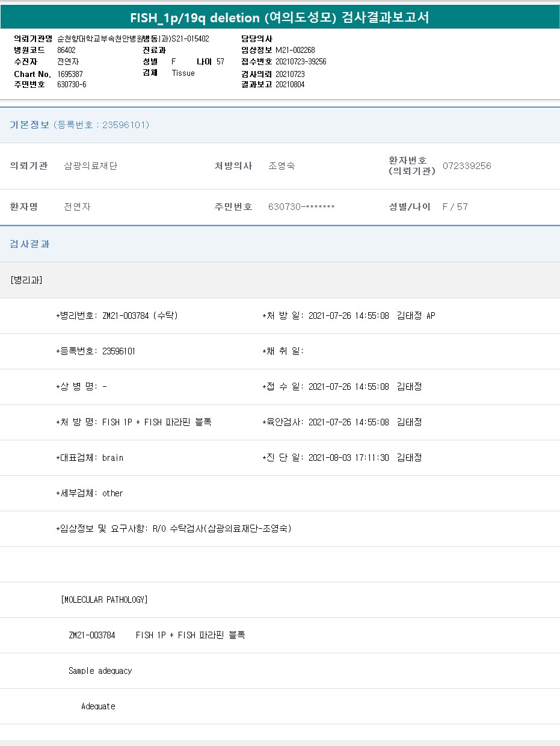The width and height of the screenshot is (560, 746).
Task: Click the FISH_1p/19q deletion report title bar
Action: [x=280, y=17]
